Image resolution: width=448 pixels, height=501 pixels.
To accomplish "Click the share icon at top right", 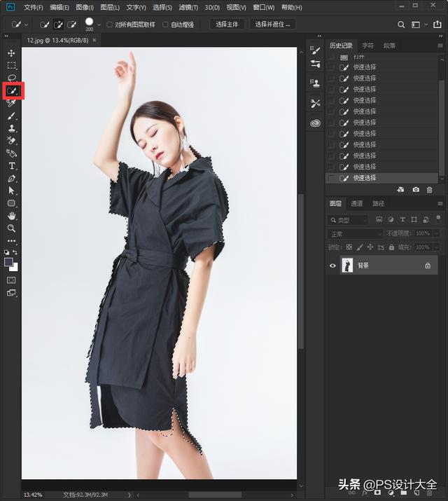I will pos(437,25).
